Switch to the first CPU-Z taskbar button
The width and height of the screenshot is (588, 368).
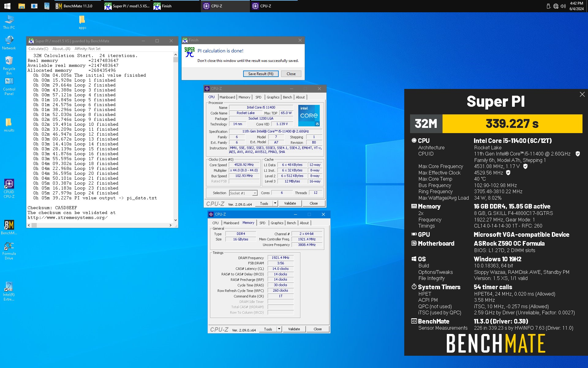pyautogui.click(x=225, y=6)
